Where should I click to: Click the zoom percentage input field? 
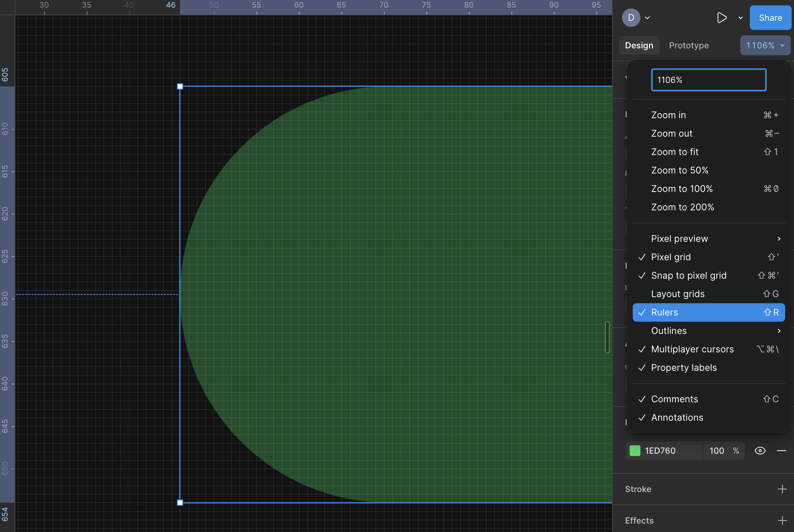[x=708, y=80]
